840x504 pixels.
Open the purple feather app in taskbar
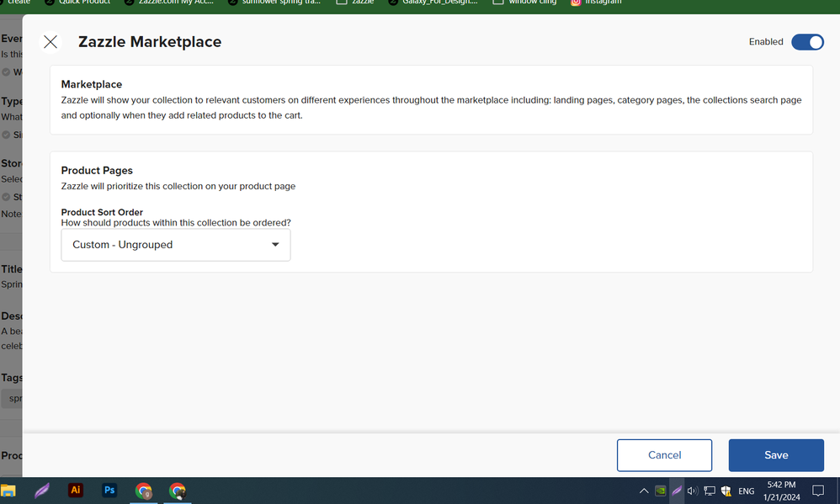pyautogui.click(x=42, y=491)
